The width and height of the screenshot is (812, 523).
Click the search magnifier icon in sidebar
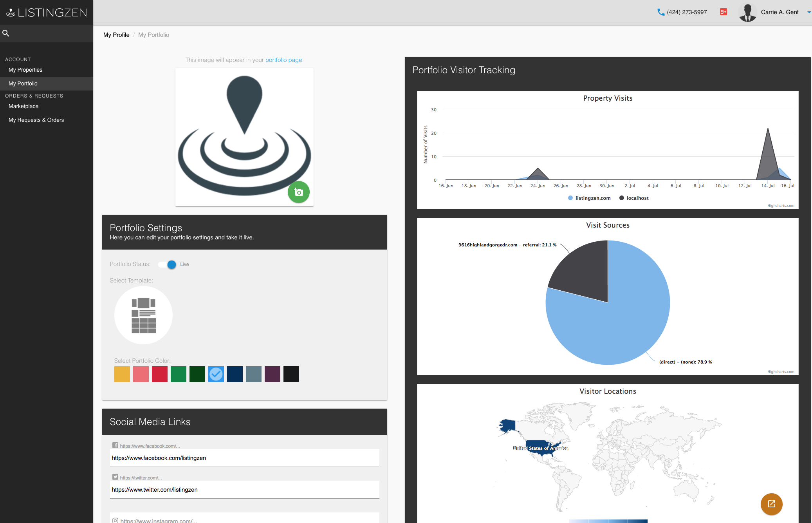tap(6, 33)
